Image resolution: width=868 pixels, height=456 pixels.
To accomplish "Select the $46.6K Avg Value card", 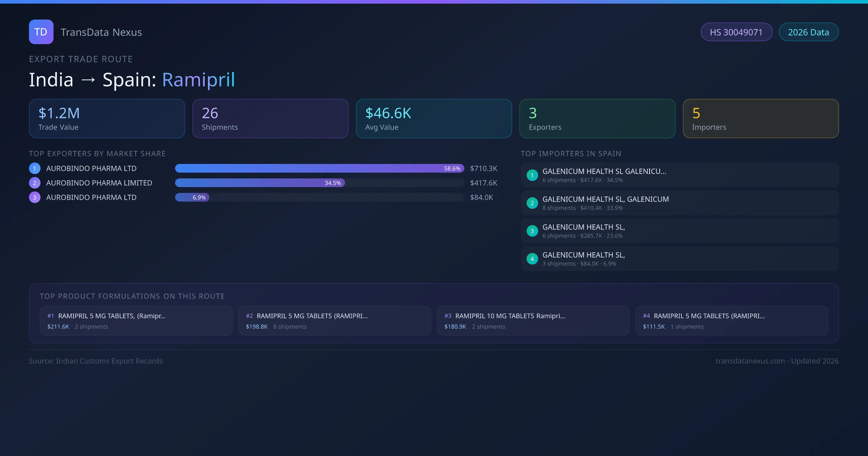I will 434,119.
